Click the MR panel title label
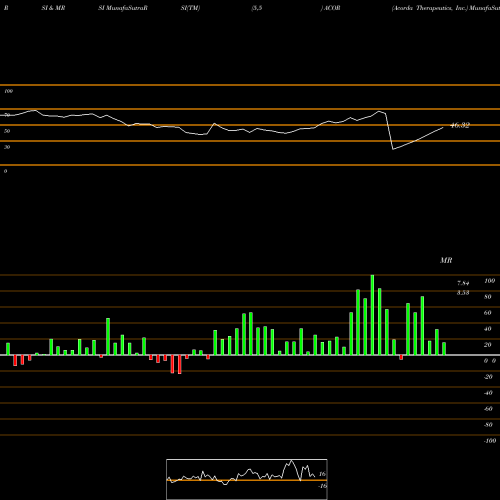 pos(446,260)
